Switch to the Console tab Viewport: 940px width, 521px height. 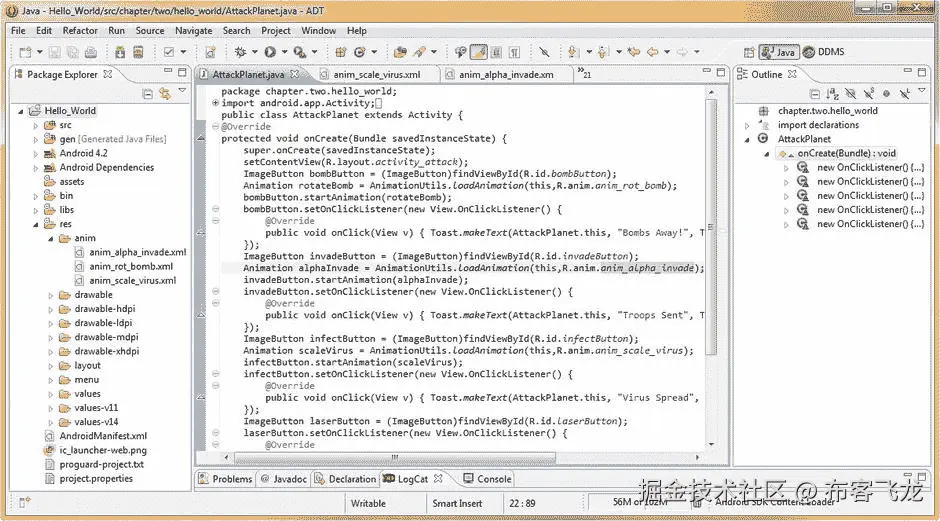(487, 479)
